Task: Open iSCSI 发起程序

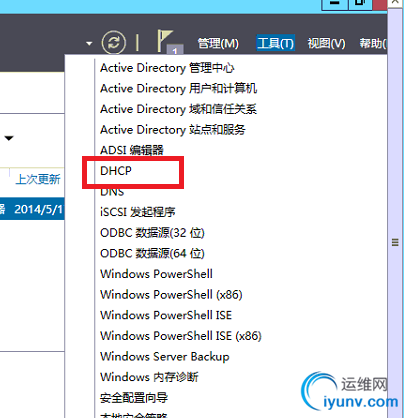Action: 138,212
